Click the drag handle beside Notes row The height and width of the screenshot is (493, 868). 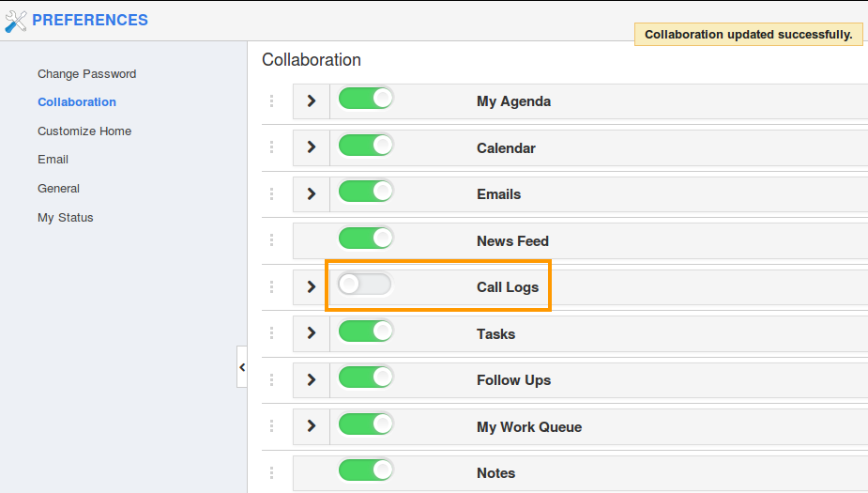click(x=271, y=472)
